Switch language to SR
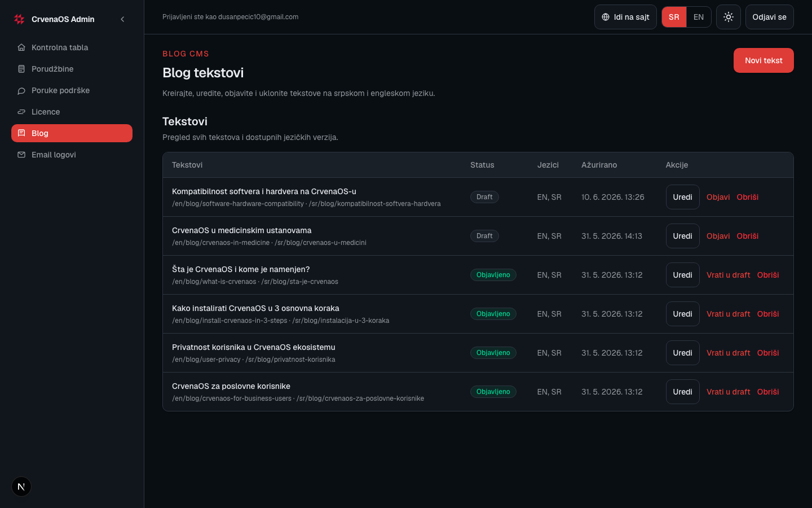The image size is (812, 508). point(674,17)
